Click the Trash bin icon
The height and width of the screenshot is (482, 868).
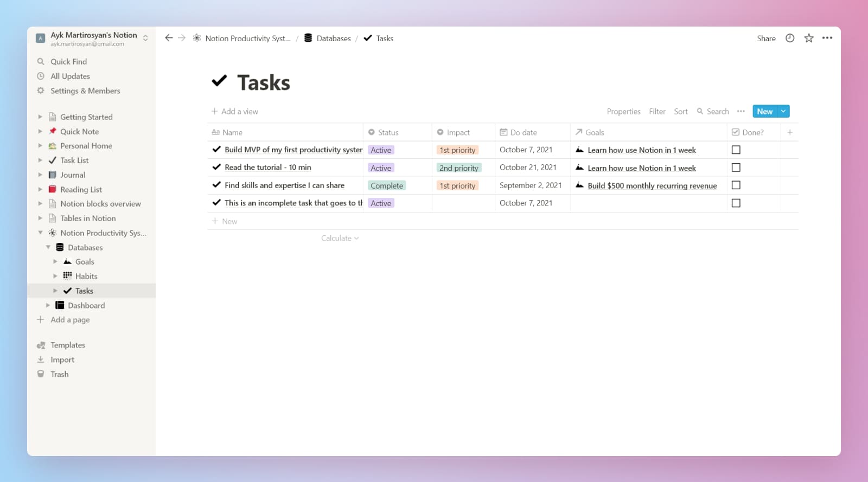point(41,374)
